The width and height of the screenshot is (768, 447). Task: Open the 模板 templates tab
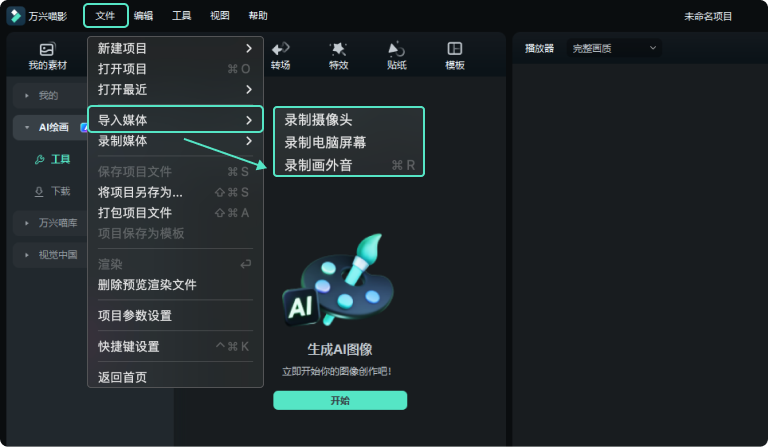[x=455, y=56]
